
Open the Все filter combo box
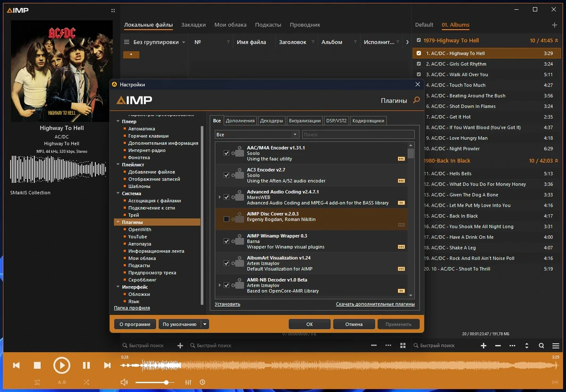click(x=257, y=134)
